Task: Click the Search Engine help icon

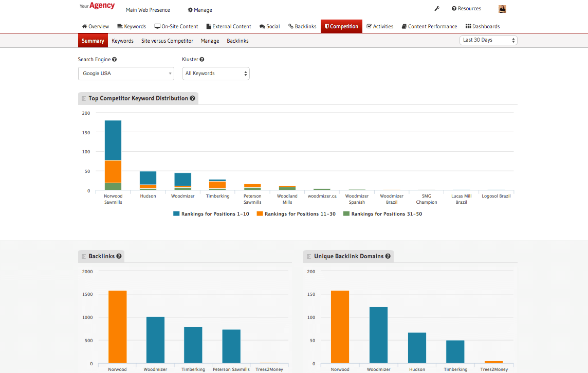Action: (x=115, y=59)
